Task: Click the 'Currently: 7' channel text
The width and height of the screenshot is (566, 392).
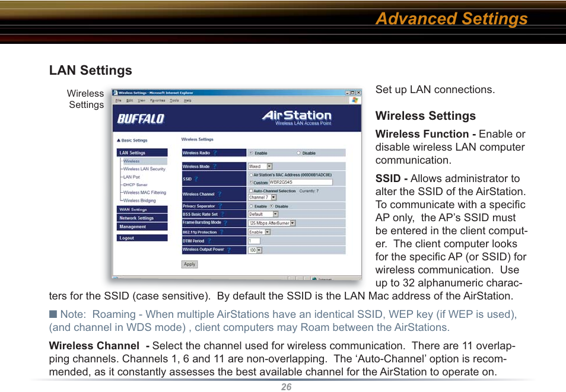Action: (x=309, y=191)
